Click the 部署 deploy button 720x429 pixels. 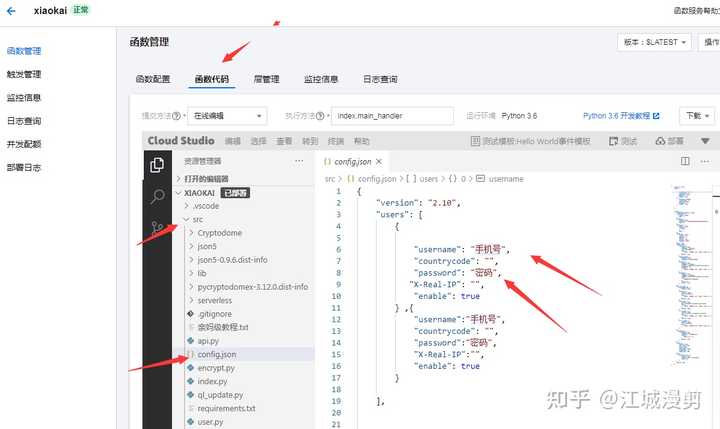669,141
